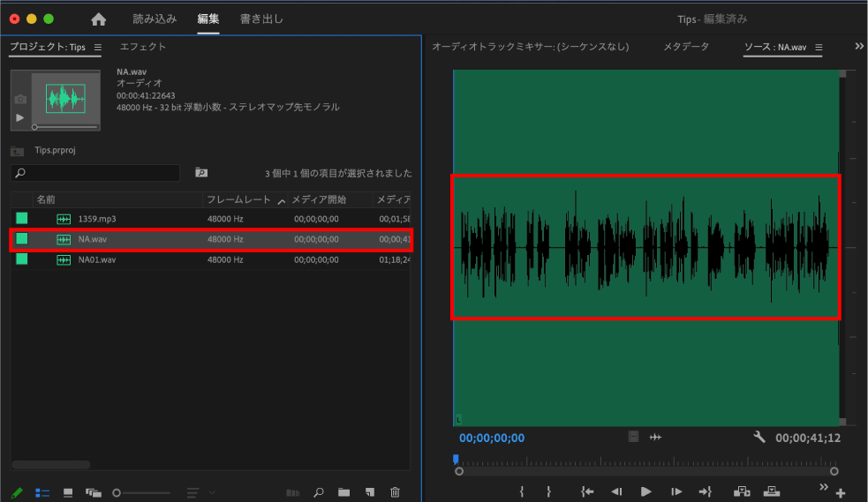The width and height of the screenshot is (868, 502).
Task: Click the Overwrite edit icon
Action: [x=772, y=491]
